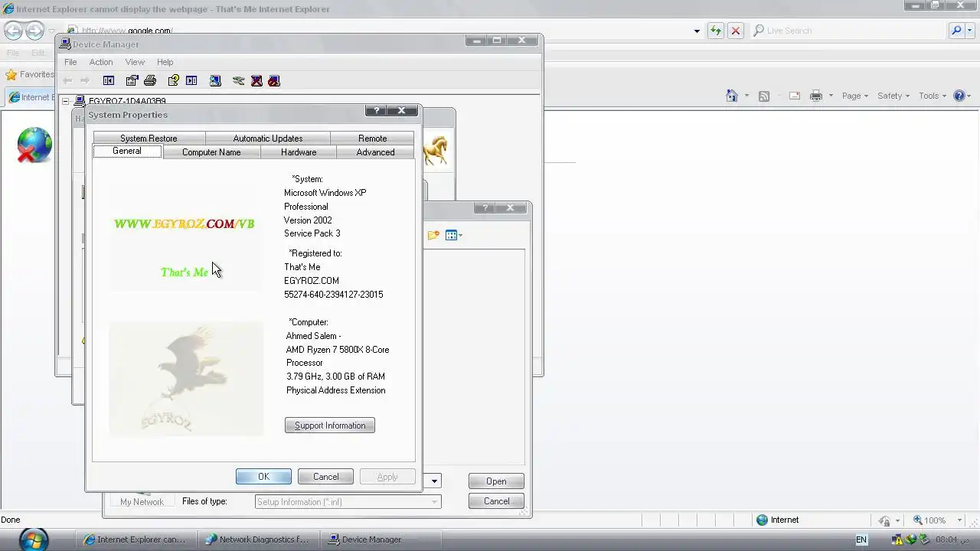Open the search provider dropdown arrow
This screenshot has width=980, height=551.
click(970, 31)
